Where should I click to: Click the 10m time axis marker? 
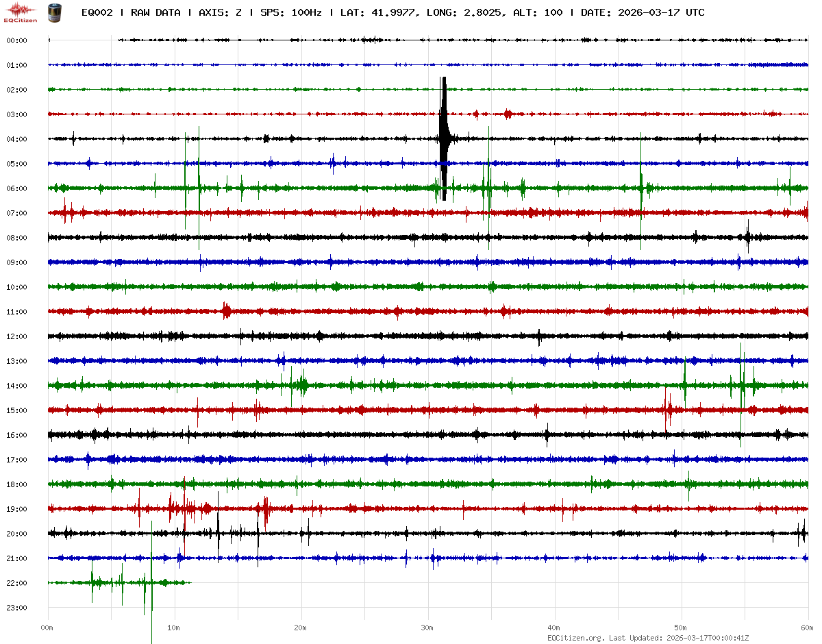[174, 628]
